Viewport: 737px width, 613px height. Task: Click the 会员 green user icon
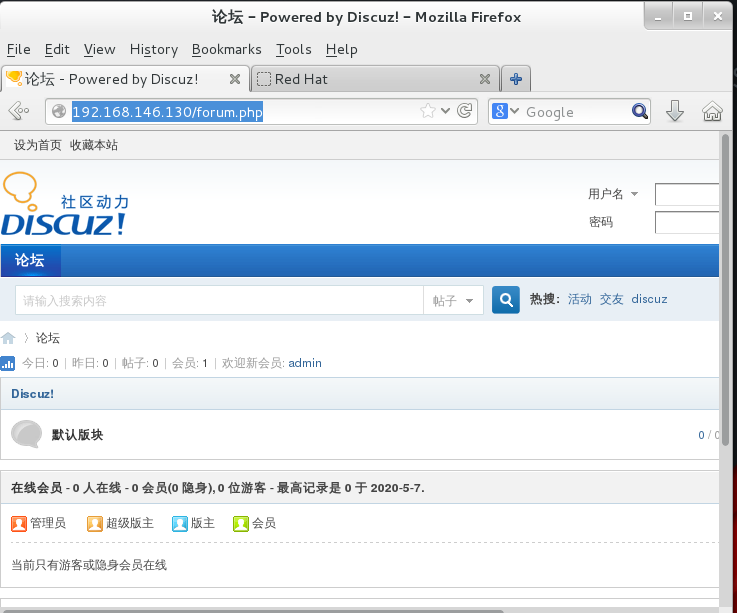(x=241, y=524)
